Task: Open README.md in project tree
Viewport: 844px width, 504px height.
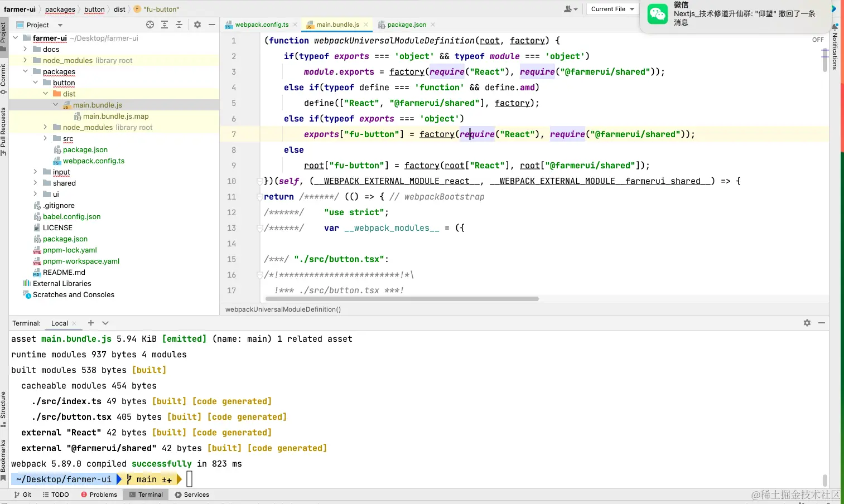Action: pos(64,272)
